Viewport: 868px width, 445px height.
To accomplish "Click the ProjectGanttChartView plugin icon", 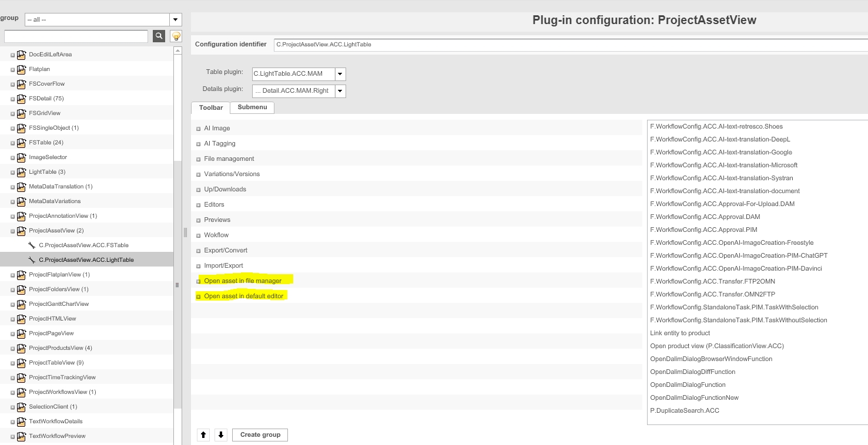I will click(x=21, y=304).
